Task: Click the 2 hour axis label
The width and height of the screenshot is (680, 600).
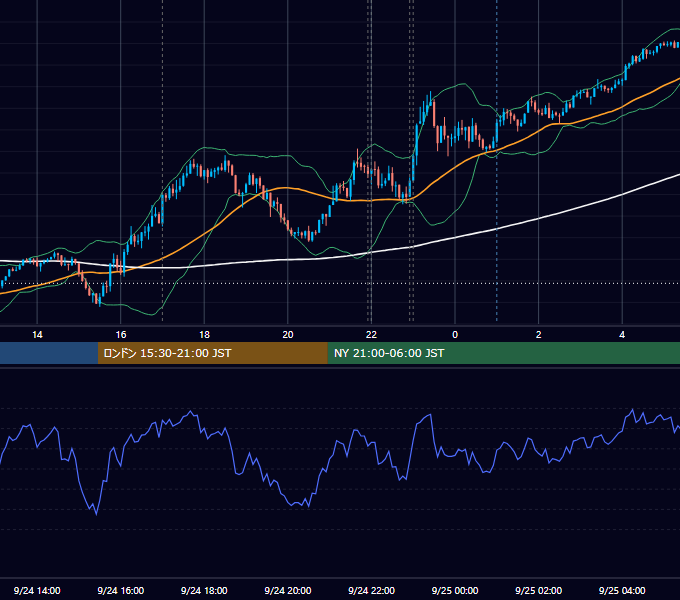Action: (539, 335)
